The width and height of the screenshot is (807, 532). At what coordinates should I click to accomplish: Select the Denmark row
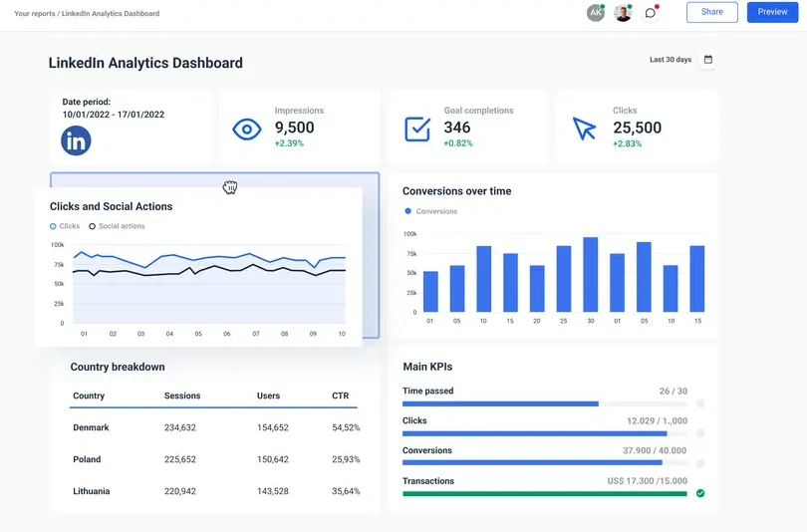click(x=215, y=427)
